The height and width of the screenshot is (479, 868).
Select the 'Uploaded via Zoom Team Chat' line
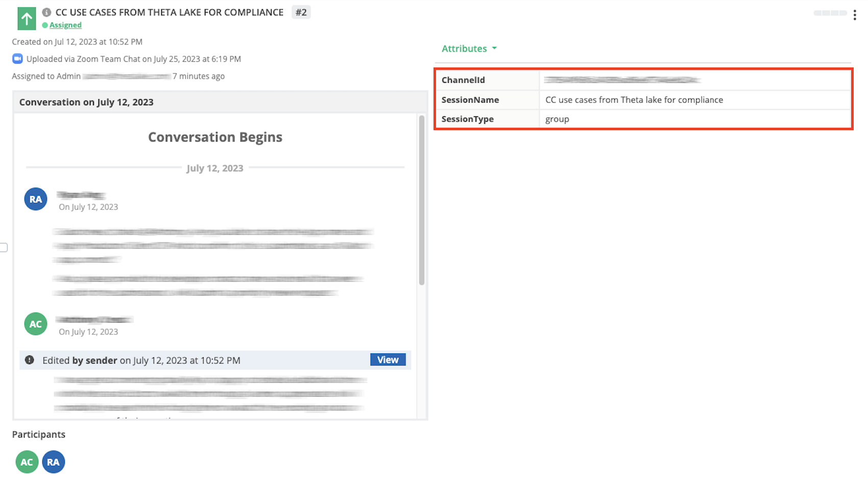coord(134,59)
